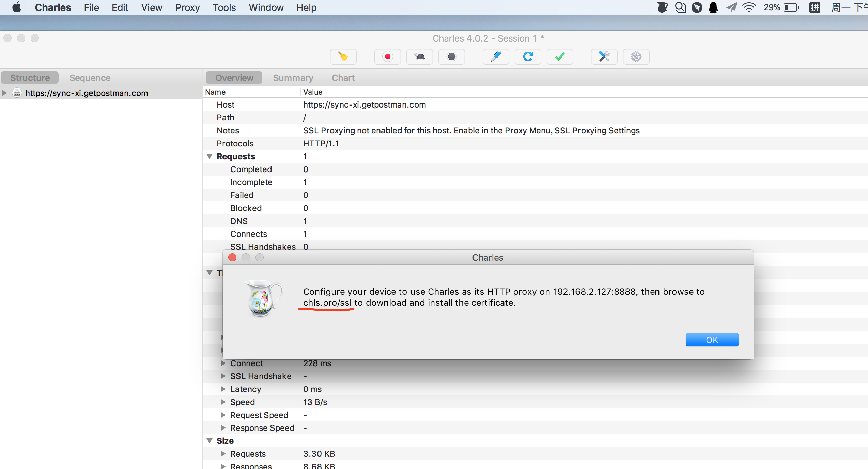This screenshot has width=868, height=469.
Task: Select the Summary tab
Action: [x=293, y=78]
